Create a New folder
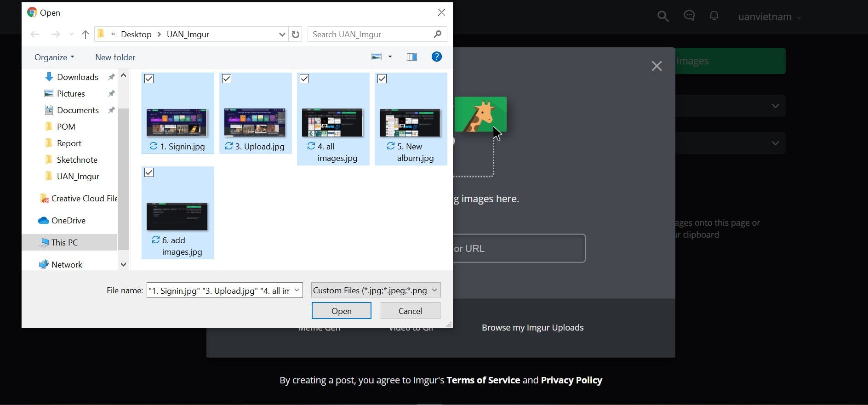Screen dimensions: 868x405 (x=115, y=57)
